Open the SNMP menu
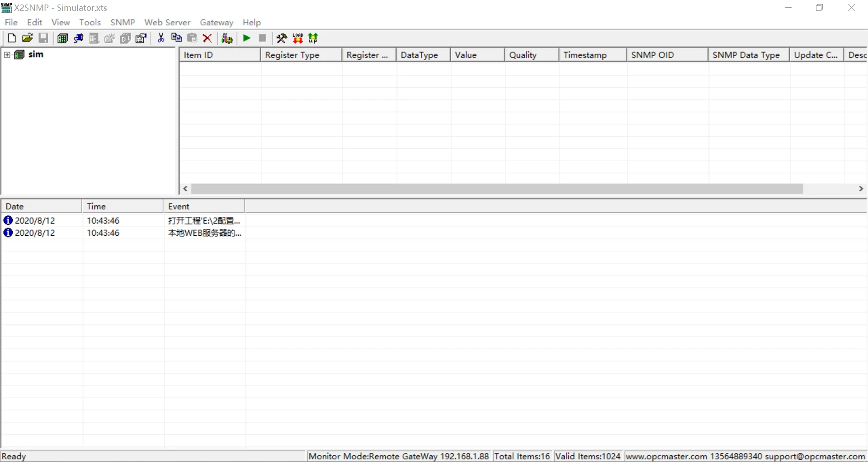The height and width of the screenshot is (462, 868). (x=123, y=22)
